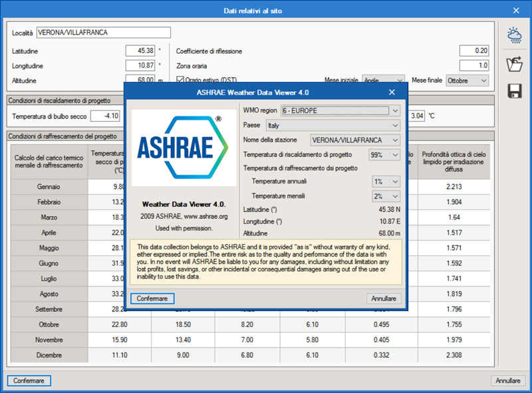532x393 pixels.
Task: Click Confermare in main window bottom
Action: point(29,381)
